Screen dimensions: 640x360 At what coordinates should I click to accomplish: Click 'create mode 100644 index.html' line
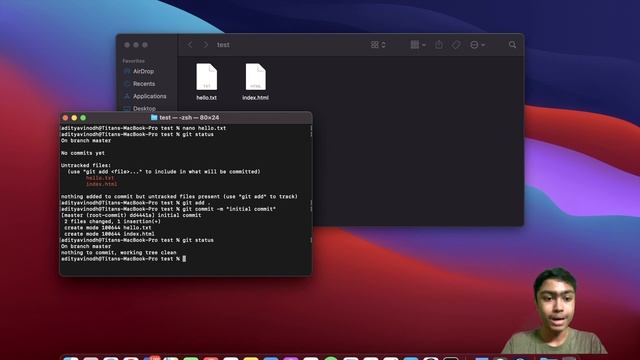[109, 234]
